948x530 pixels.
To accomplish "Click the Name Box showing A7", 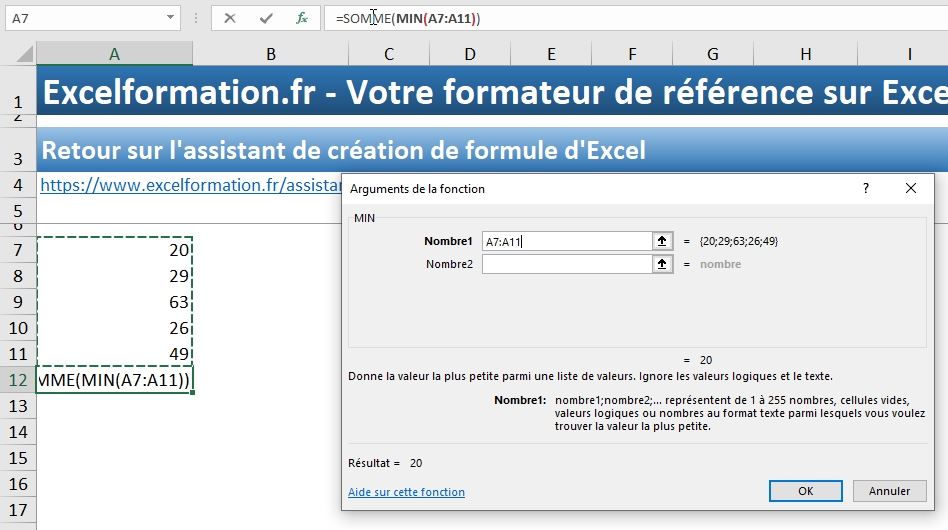I will (x=85, y=18).
